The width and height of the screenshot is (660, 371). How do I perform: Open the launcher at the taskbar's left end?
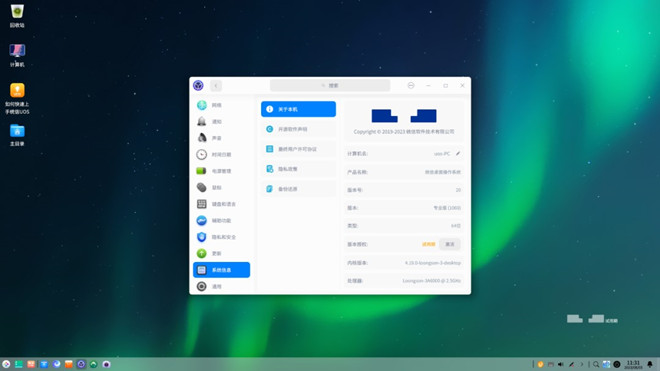point(6,364)
